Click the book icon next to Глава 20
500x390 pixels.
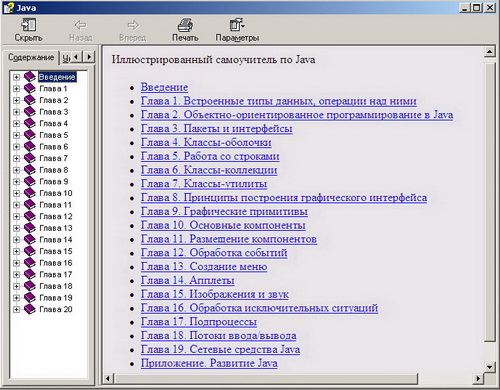tap(30, 309)
